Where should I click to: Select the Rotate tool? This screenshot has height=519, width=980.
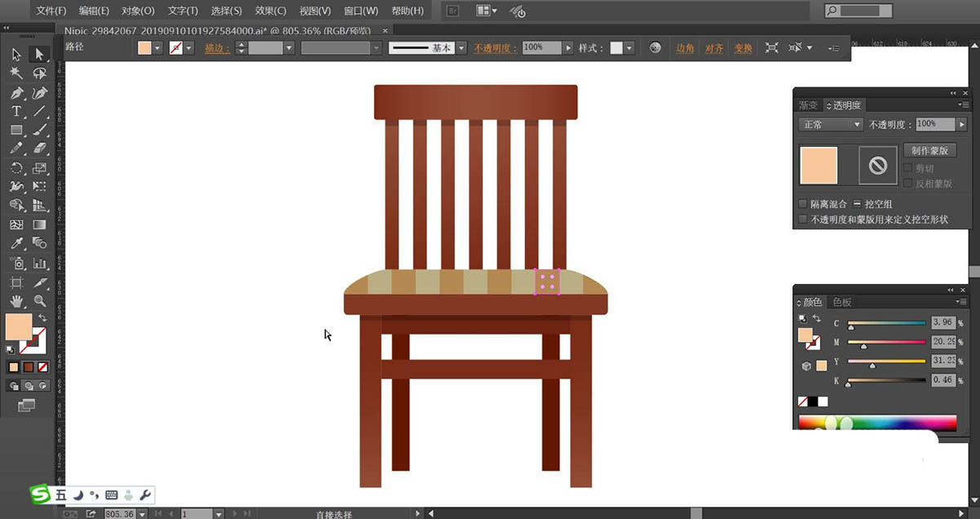16,168
